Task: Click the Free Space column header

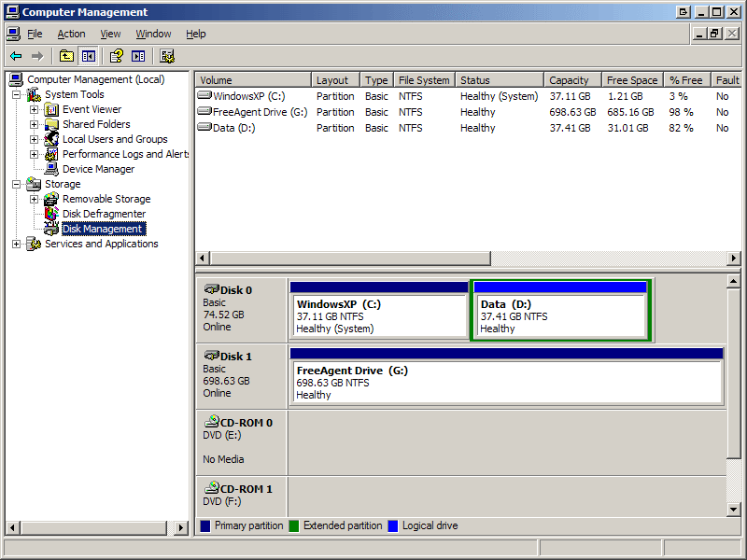Action: [x=631, y=80]
